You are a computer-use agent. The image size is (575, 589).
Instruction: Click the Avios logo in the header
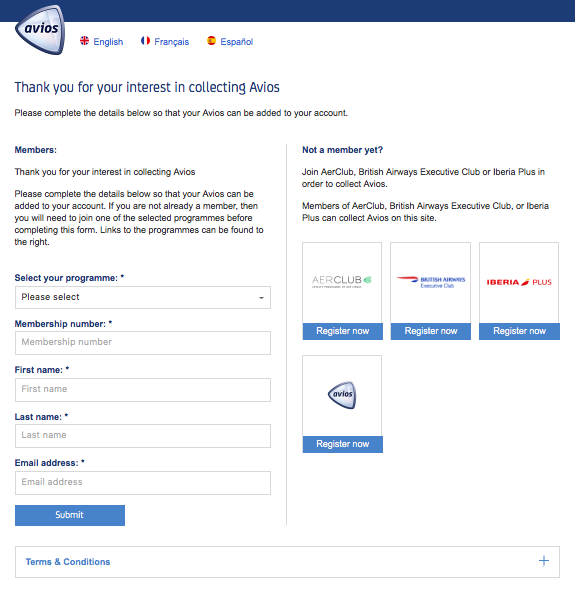[40, 30]
